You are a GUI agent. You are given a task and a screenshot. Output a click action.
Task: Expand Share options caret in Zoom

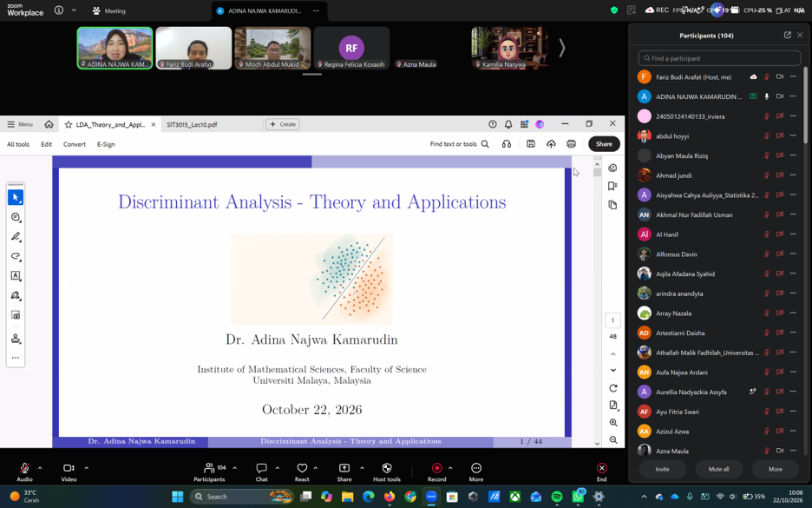tap(362, 468)
